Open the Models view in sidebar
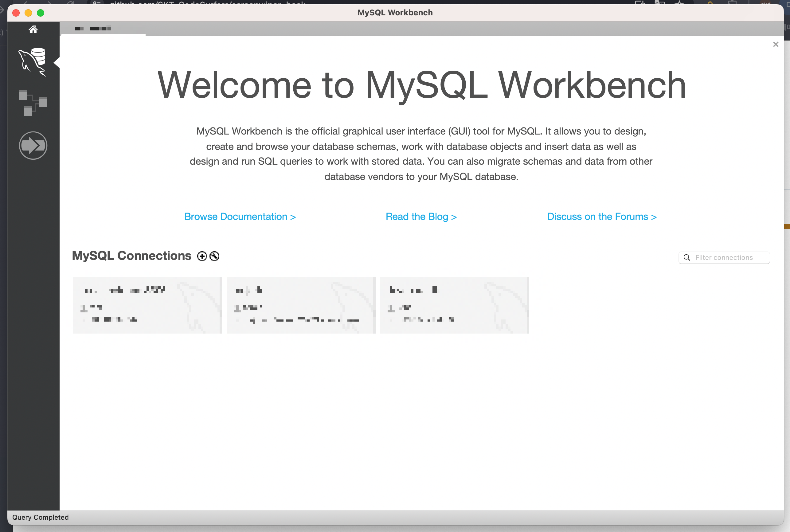 point(33,103)
